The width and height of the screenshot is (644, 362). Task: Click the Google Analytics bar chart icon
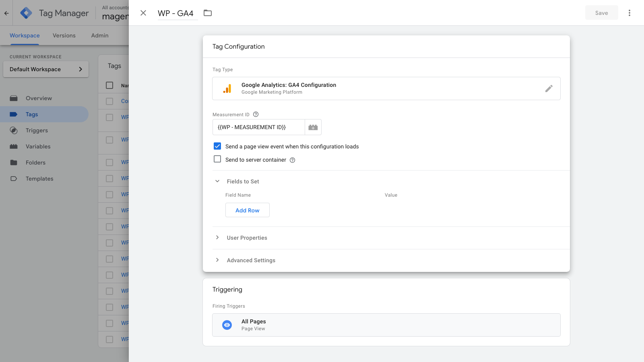click(x=227, y=88)
